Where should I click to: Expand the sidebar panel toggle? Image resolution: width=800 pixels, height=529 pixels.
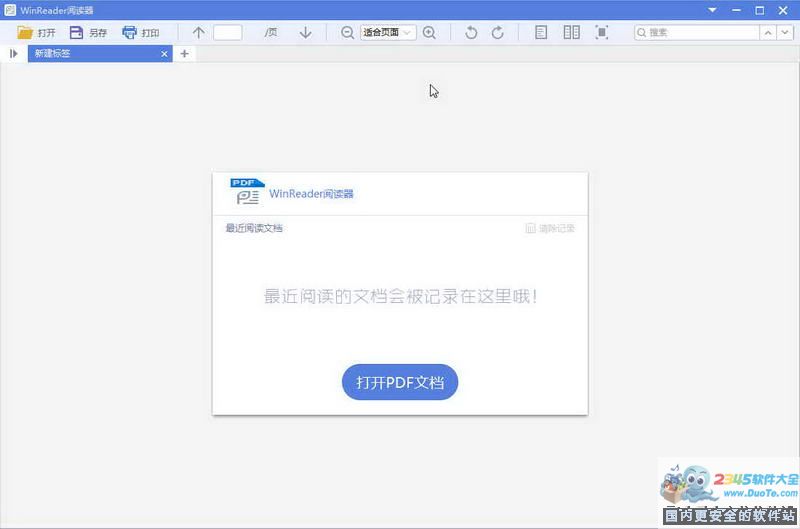click(14, 53)
